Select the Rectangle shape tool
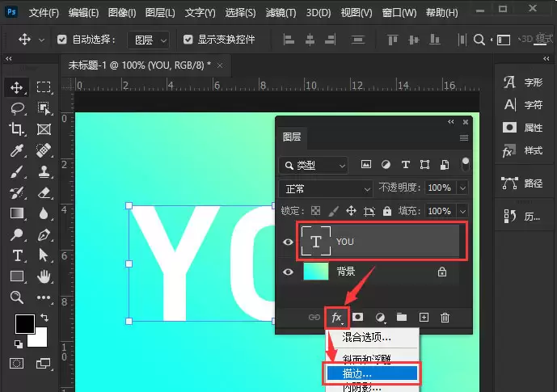The image size is (557, 392). click(x=17, y=276)
